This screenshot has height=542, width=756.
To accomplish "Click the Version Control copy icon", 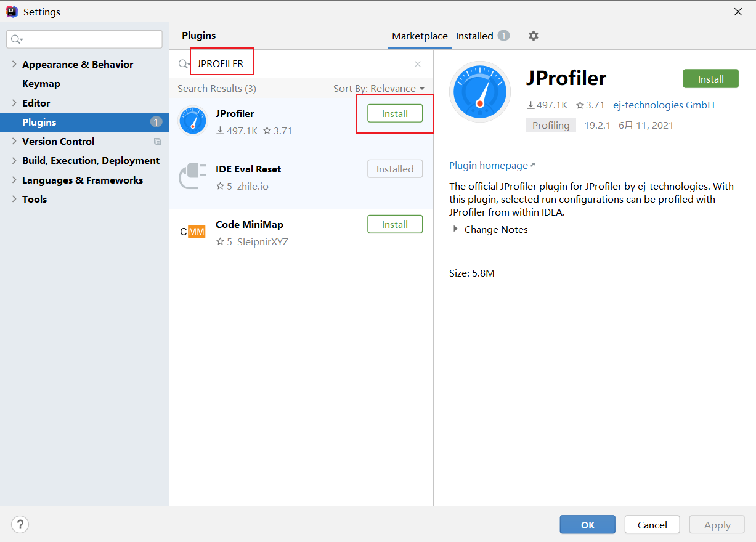I will point(157,142).
